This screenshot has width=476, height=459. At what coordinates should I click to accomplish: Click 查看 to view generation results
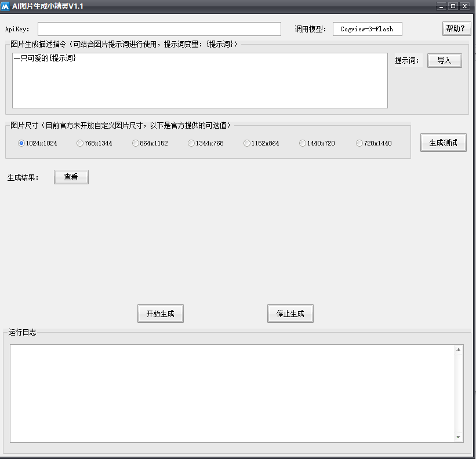coord(71,177)
